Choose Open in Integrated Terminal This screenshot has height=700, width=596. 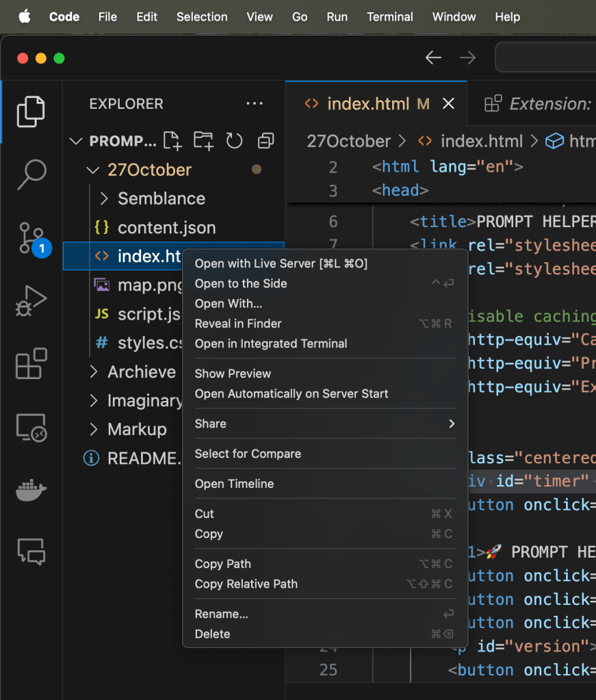tap(325, 343)
